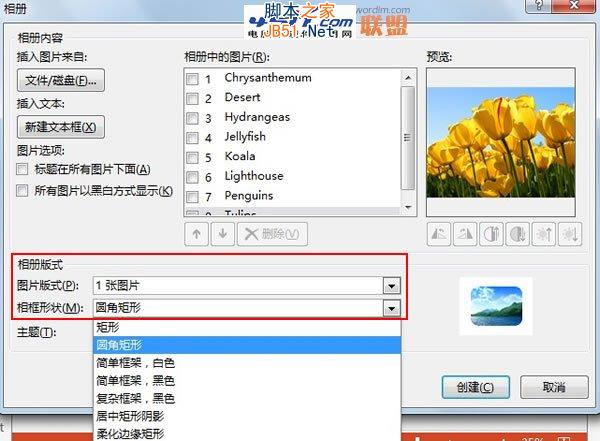The height and width of the screenshot is (441, 600).
Task: Select Chrysanthemum in picture list
Action: (268, 78)
